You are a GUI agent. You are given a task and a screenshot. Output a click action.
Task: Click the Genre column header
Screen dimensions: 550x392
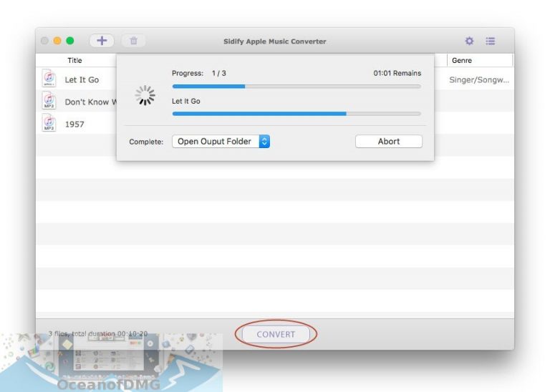[x=462, y=60]
